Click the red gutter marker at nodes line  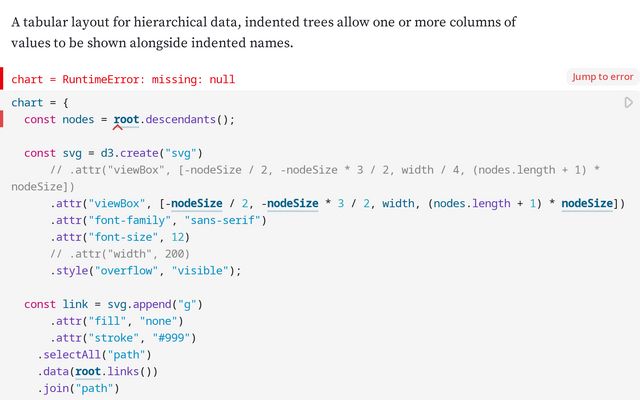pyautogui.click(x=2, y=119)
